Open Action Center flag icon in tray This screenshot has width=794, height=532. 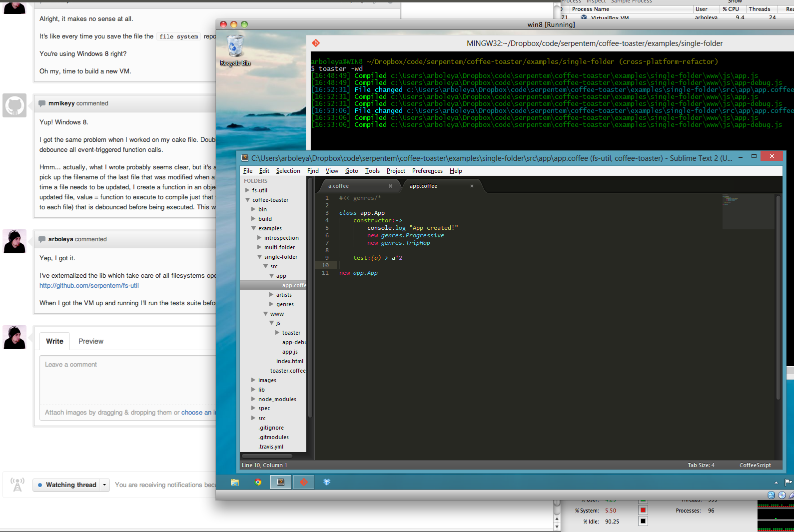coord(788,482)
